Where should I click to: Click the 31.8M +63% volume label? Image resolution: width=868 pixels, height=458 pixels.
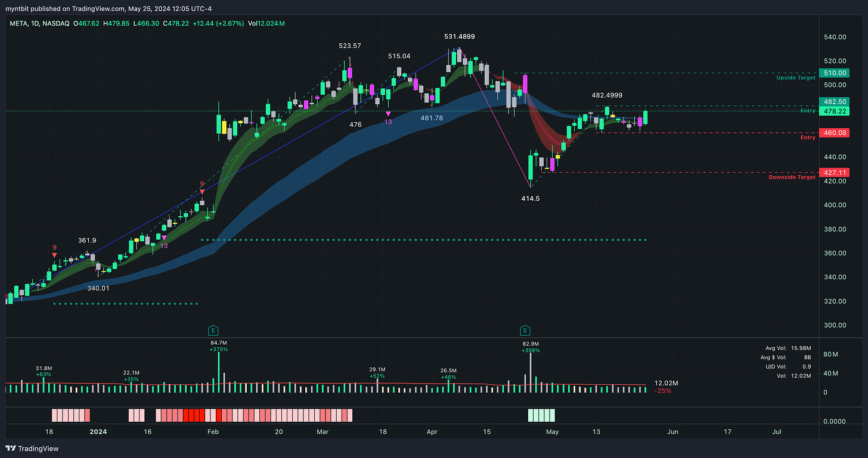point(45,372)
